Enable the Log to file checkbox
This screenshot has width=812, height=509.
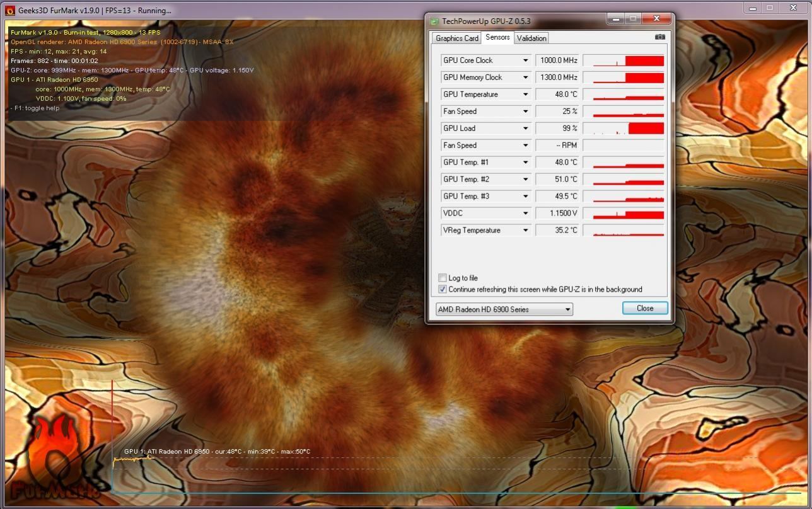443,278
